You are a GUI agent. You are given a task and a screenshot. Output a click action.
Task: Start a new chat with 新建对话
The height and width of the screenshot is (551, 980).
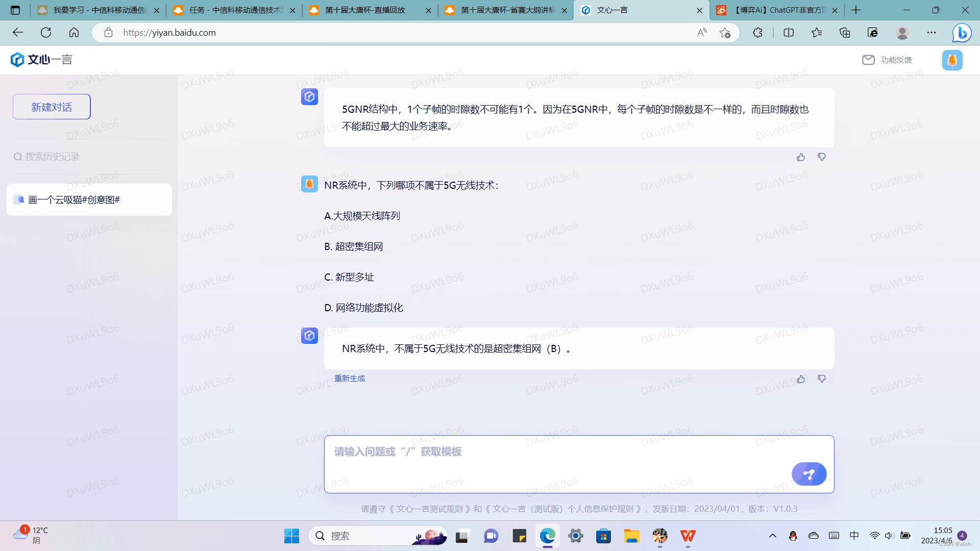click(52, 107)
